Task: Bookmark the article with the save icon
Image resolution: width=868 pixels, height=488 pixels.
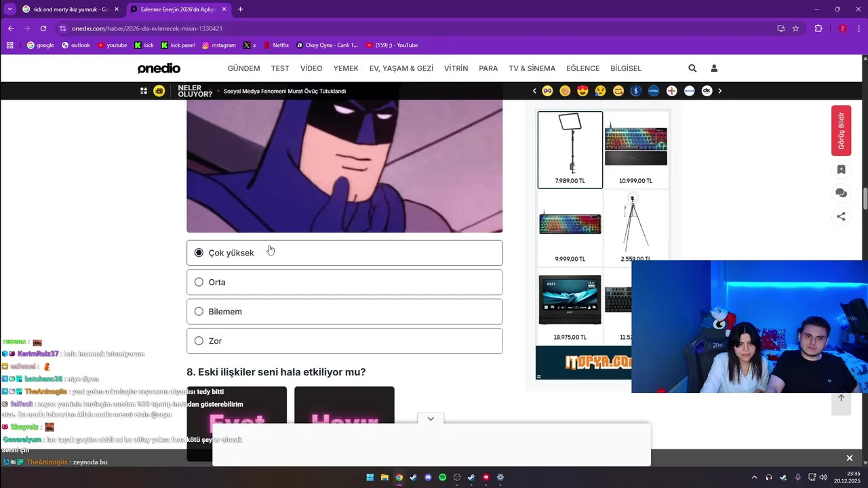Action: [x=841, y=169]
